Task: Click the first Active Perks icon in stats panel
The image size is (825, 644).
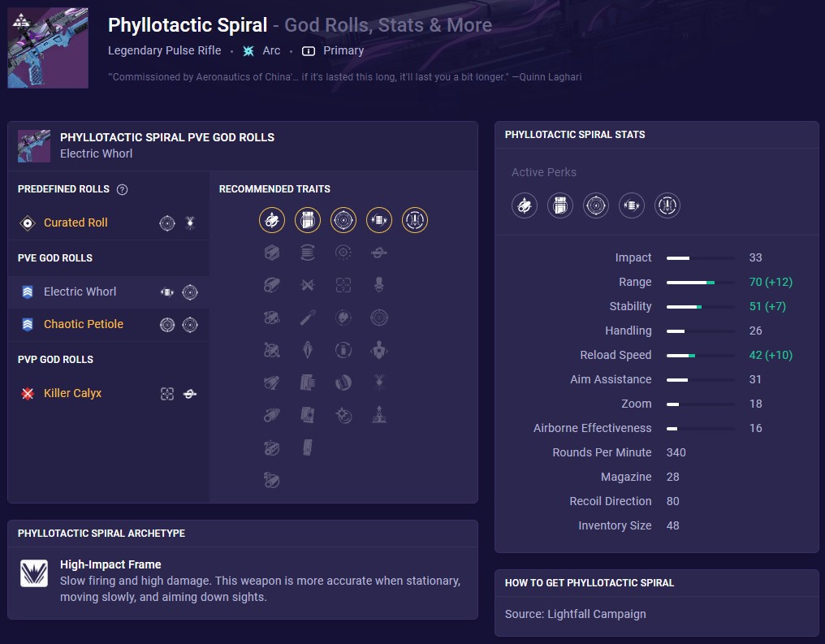Action: [x=524, y=205]
